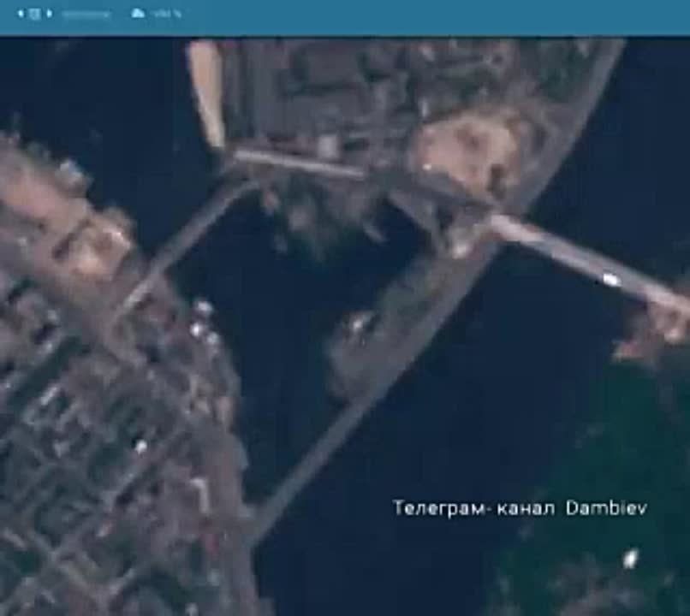Click the white vessel on the long pier
690x616 pixels.
click(x=610, y=279)
